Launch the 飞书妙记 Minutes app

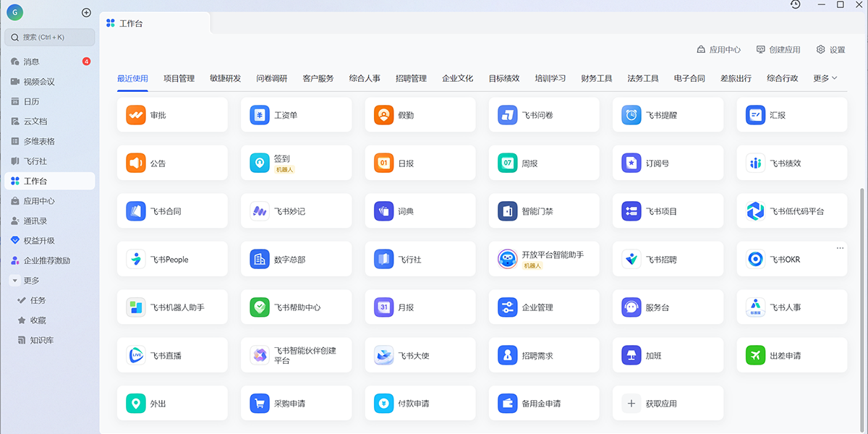[x=296, y=210]
